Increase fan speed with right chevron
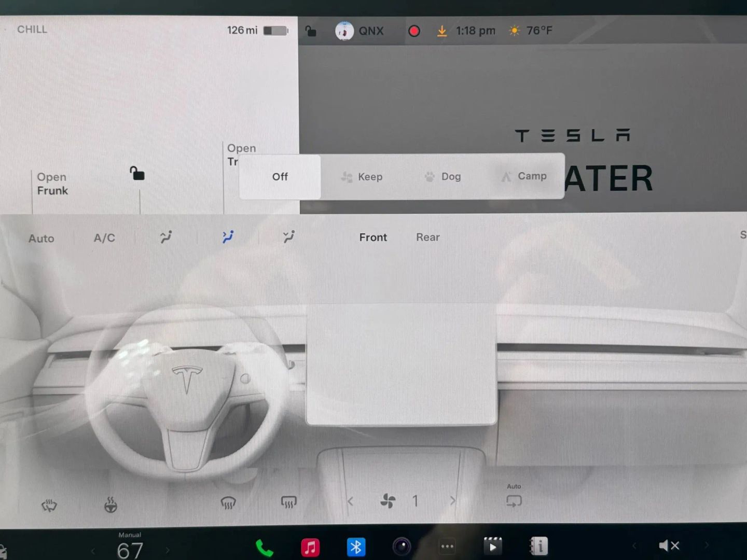The image size is (747, 560). click(452, 501)
